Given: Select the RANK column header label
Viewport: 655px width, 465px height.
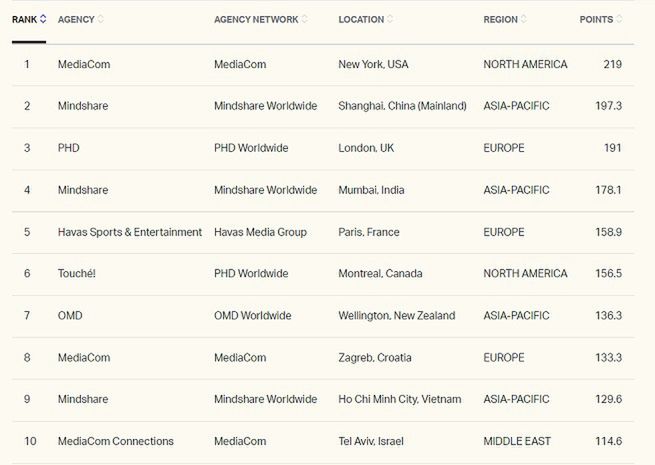Looking at the screenshot, I should (x=24, y=19).
